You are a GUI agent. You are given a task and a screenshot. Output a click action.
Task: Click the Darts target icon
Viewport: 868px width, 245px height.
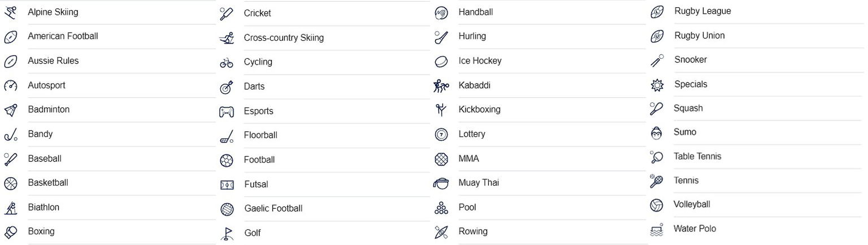[226, 87]
